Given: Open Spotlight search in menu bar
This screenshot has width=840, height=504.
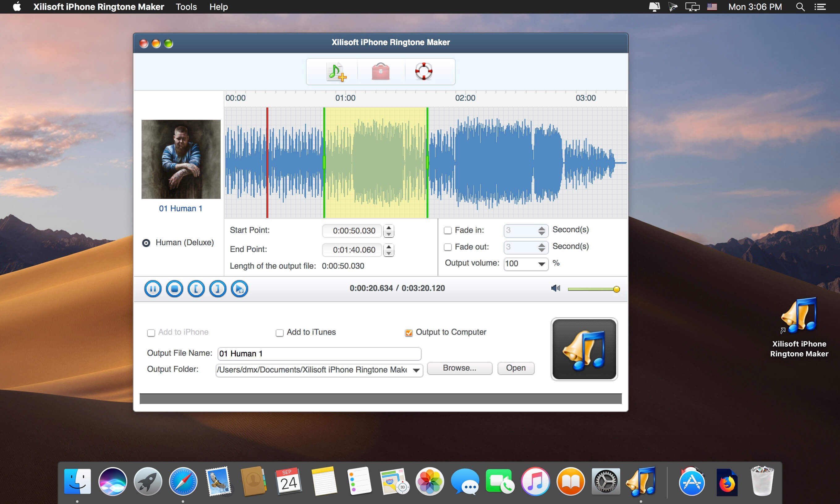Looking at the screenshot, I should coord(800,7).
